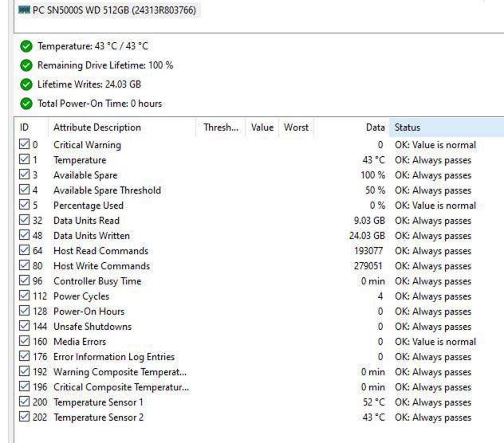The width and height of the screenshot is (504, 443).
Task: Toggle the Media Errors checkbox
Action: pyautogui.click(x=24, y=341)
